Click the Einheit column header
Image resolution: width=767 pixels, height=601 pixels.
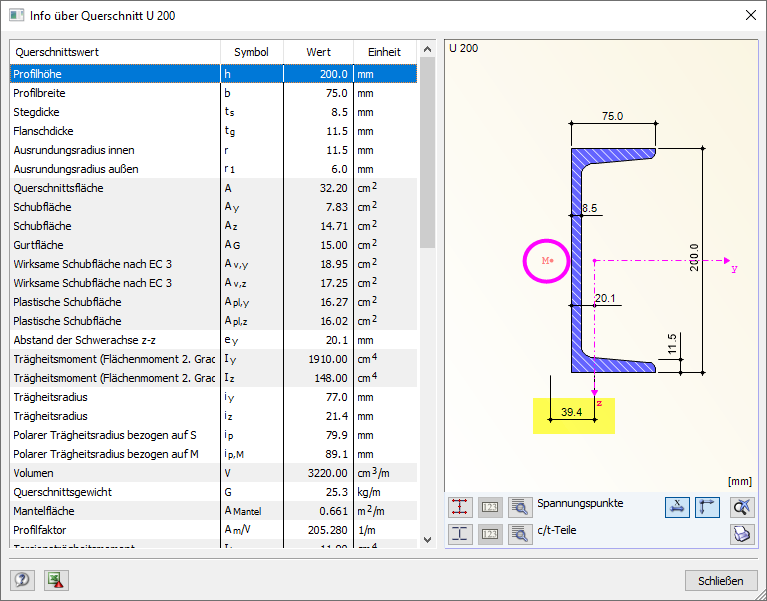(x=384, y=52)
